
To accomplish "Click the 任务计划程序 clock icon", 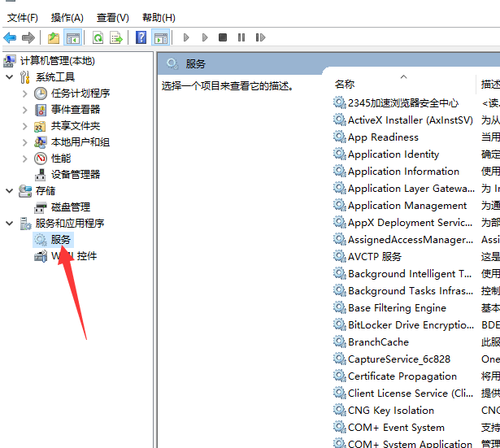I will pos(41,94).
